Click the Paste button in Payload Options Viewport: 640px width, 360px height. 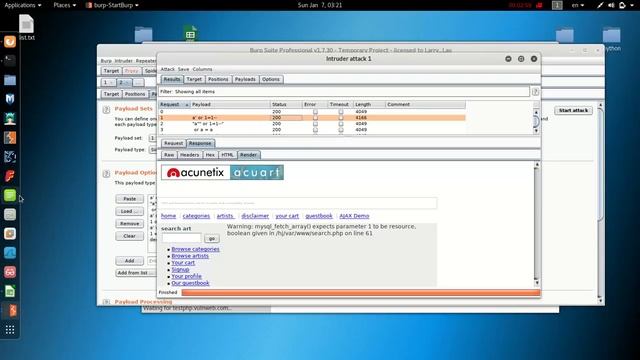[129, 199]
